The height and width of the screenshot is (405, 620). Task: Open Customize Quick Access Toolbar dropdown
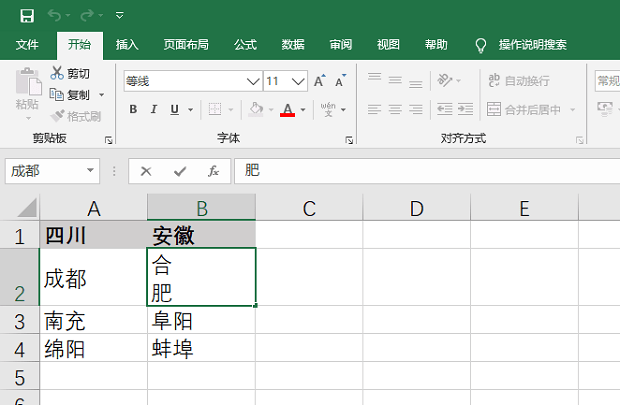tap(119, 16)
